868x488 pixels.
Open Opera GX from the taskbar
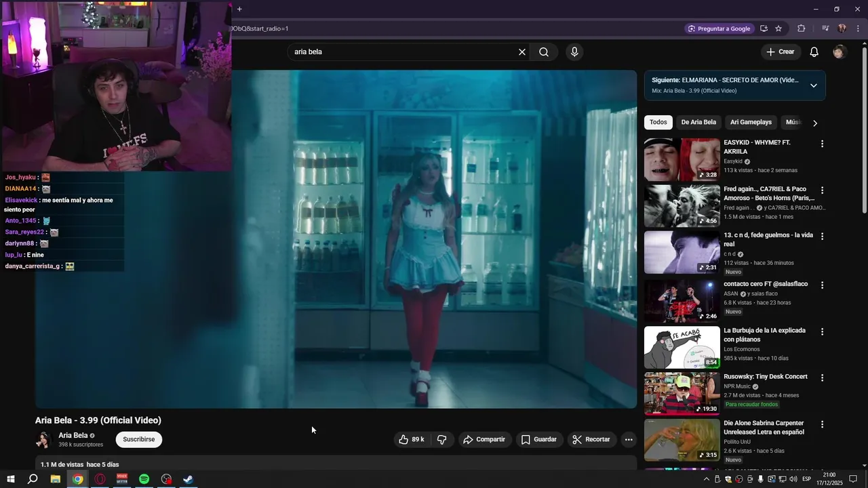coord(100,479)
